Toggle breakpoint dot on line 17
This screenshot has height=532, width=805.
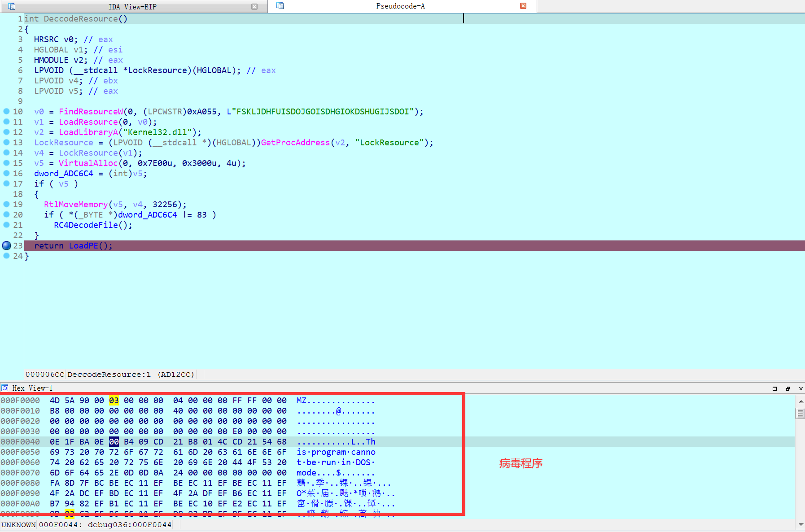pyautogui.click(x=6, y=183)
